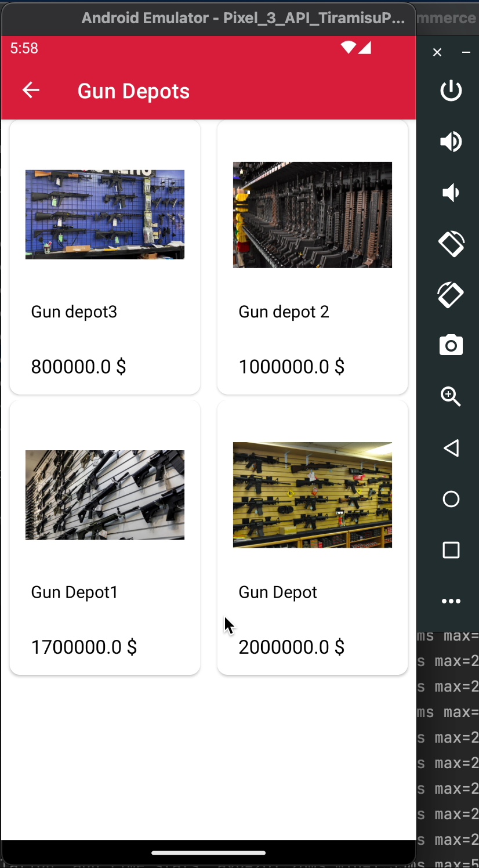This screenshot has width=479, height=868.
Task: Tap the 800000.0 $ price
Action: point(78,367)
